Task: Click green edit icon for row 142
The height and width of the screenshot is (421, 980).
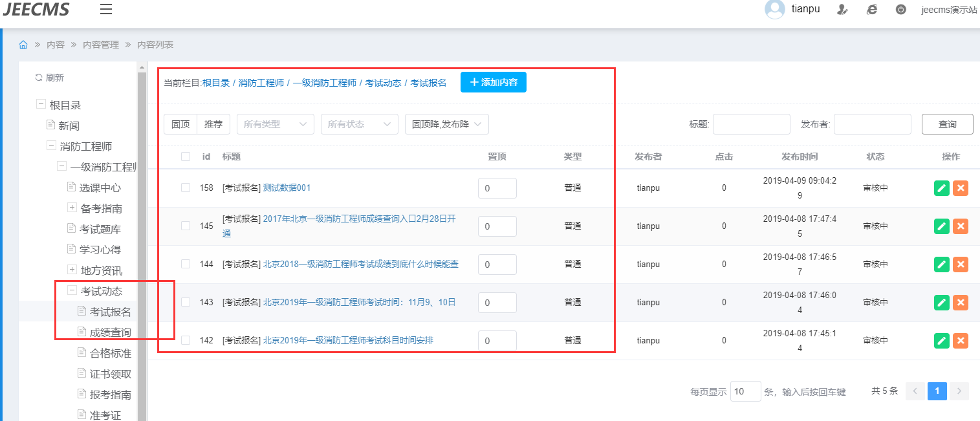Action: (x=942, y=341)
